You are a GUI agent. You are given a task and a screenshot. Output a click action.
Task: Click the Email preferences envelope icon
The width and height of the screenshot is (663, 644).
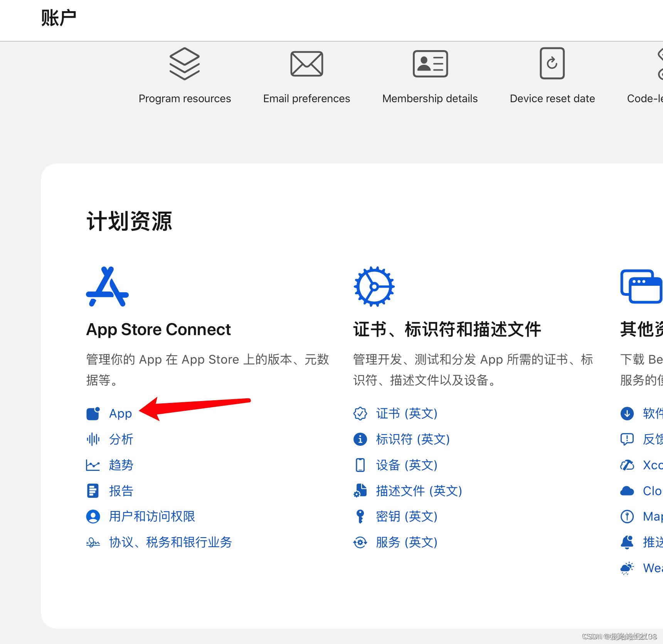[x=306, y=64]
